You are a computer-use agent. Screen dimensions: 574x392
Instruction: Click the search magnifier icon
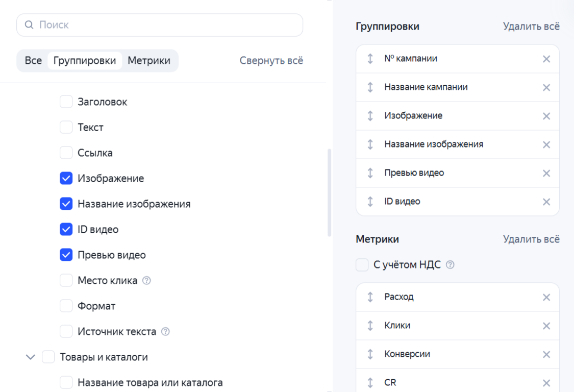(29, 24)
